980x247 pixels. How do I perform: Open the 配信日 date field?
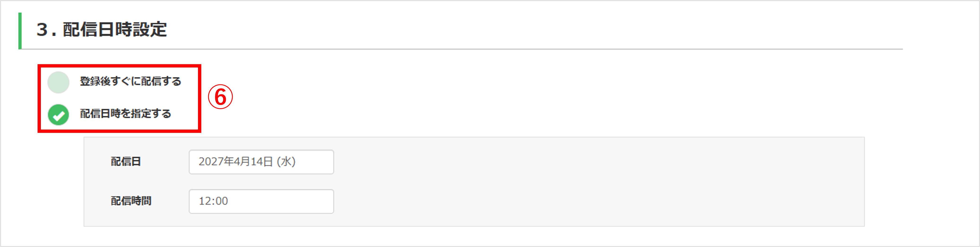coord(261,162)
